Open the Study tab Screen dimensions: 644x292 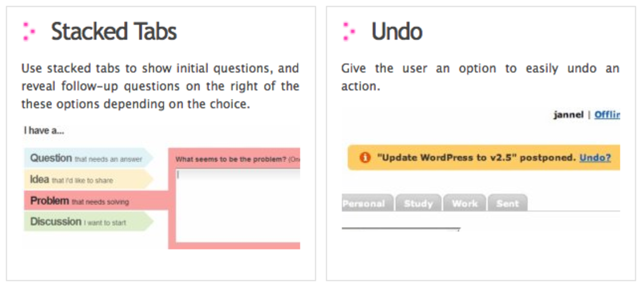[419, 204]
